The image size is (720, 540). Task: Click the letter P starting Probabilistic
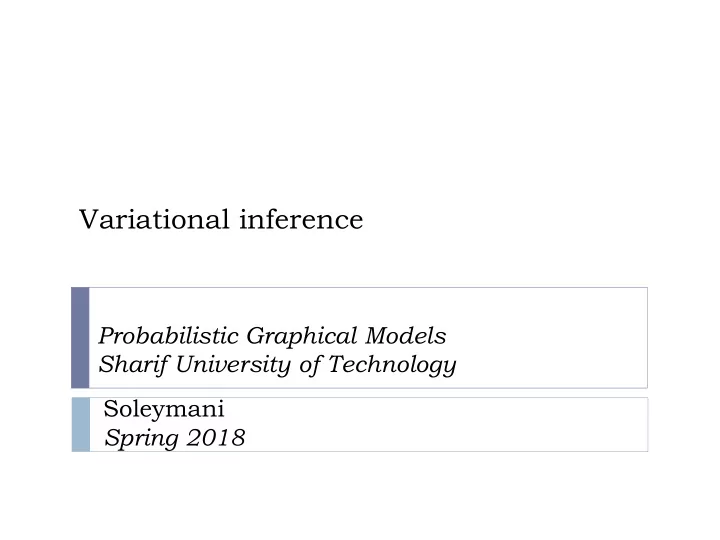click(107, 336)
